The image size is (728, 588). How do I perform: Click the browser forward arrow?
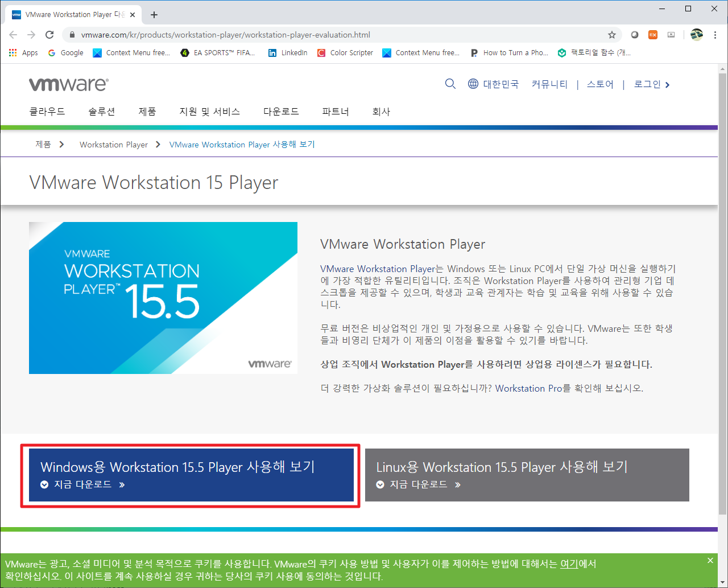point(31,35)
